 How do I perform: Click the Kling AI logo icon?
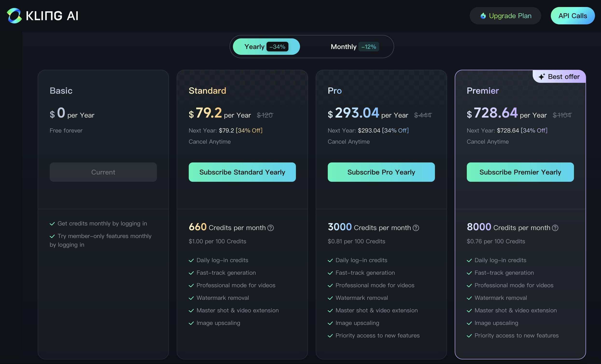click(14, 16)
